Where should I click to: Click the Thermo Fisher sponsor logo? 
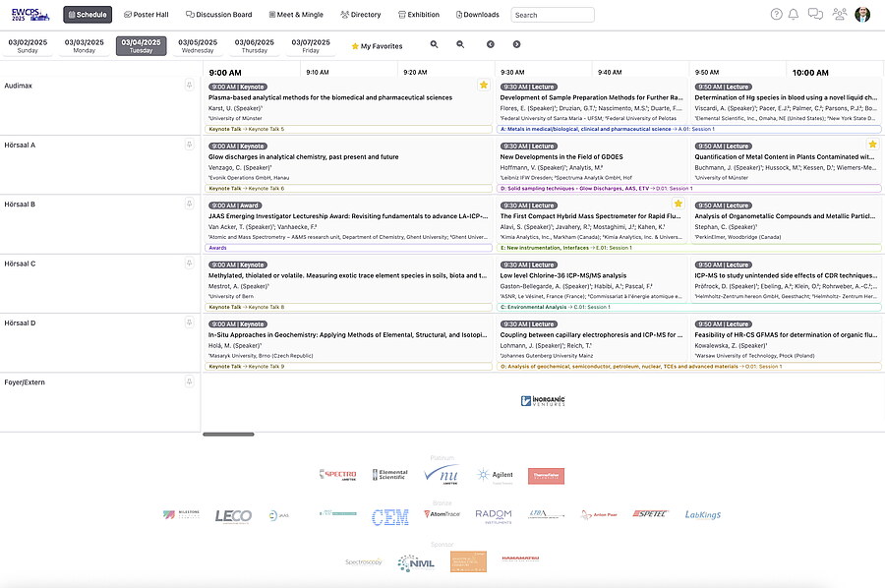tap(546, 476)
